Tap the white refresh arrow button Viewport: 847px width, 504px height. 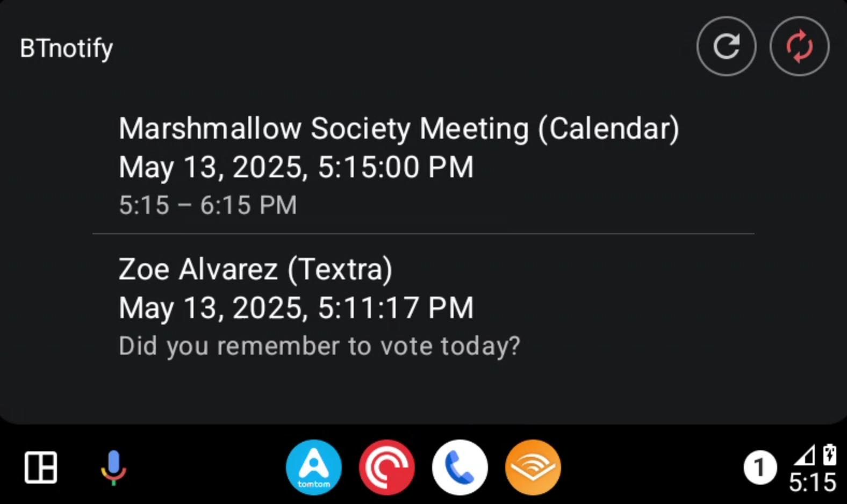pyautogui.click(x=726, y=46)
